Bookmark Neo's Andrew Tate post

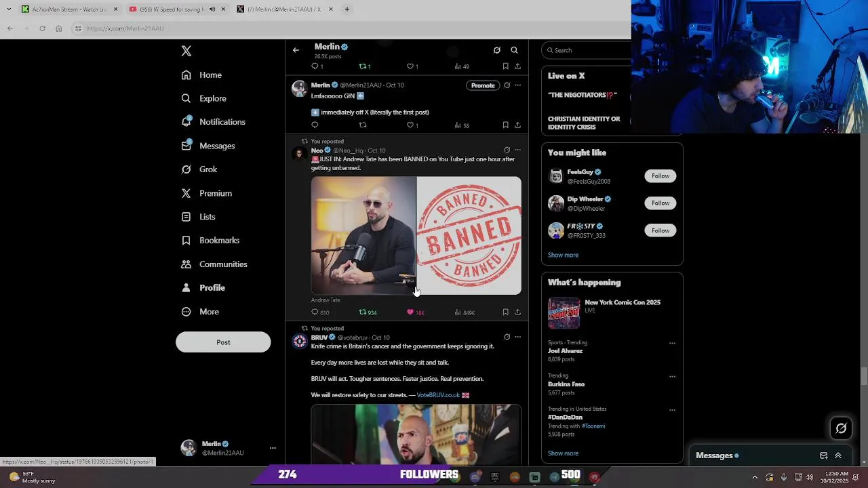505,312
